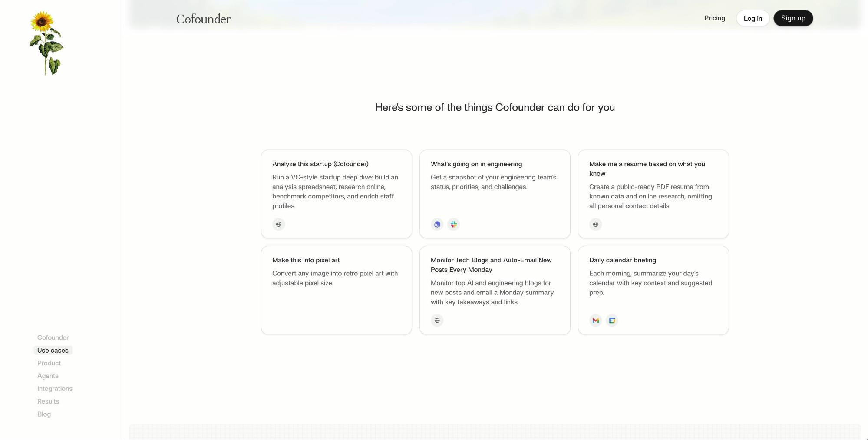Click the Log in button
868x440 pixels.
click(x=752, y=18)
